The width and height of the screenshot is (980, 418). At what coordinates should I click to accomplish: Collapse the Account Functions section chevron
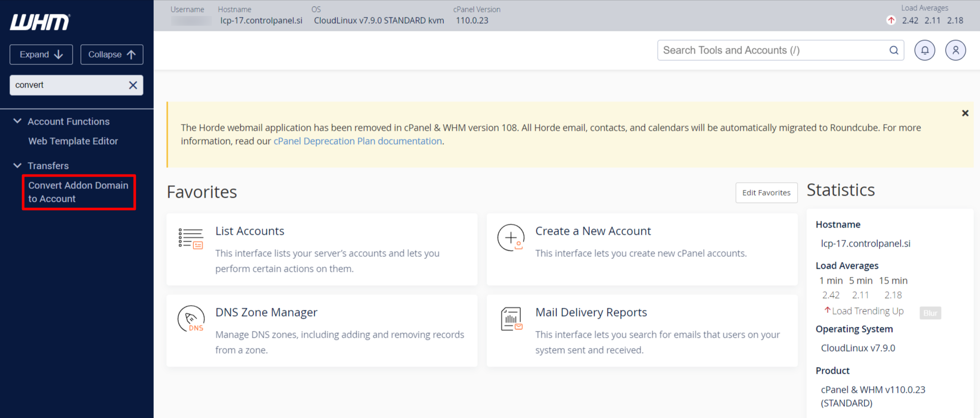17,121
